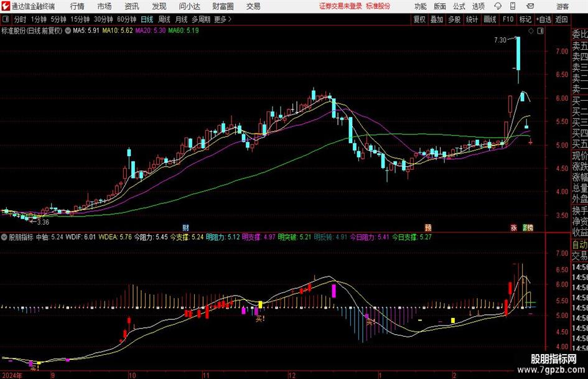Toggle right info panel icon beside diamond
This screenshot has height=379, width=588.
[x=540, y=31]
